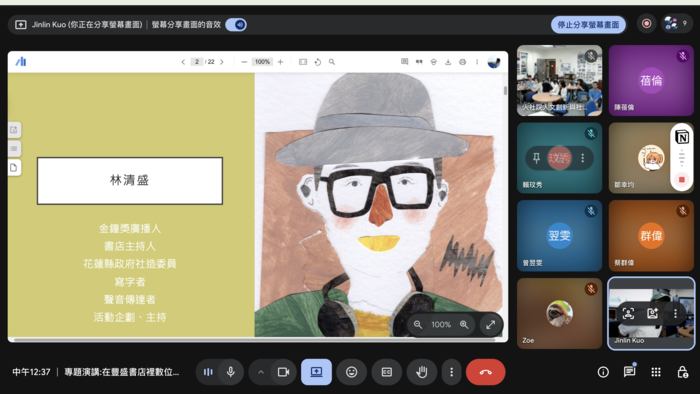This screenshot has width=700, height=394.
Task: Zoom in the shared presentation overlay
Action: coord(464,325)
